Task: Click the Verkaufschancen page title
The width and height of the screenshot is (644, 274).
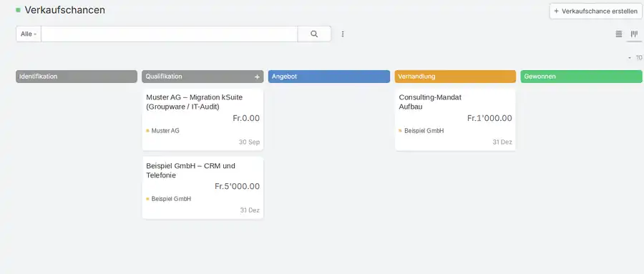Action: 65,10
